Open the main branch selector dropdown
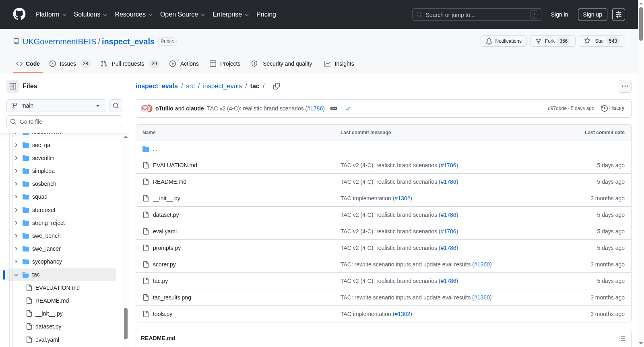This screenshot has height=347, width=644. (x=56, y=106)
